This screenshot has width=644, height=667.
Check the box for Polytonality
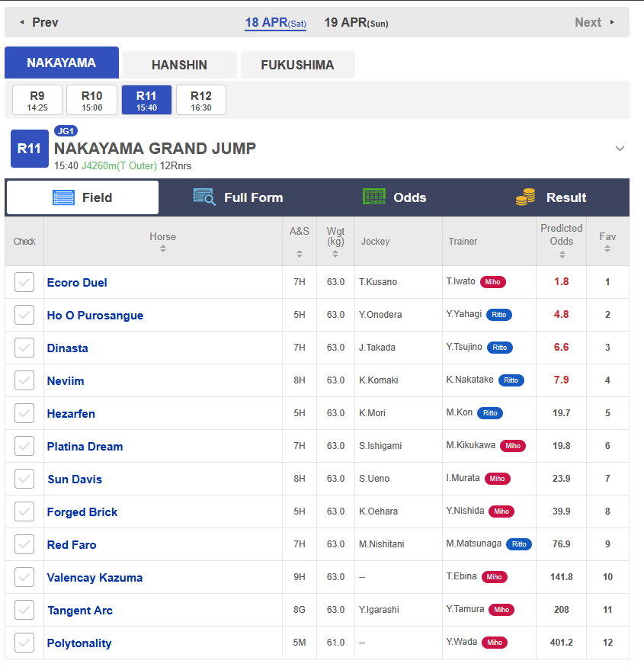pos(24,643)
